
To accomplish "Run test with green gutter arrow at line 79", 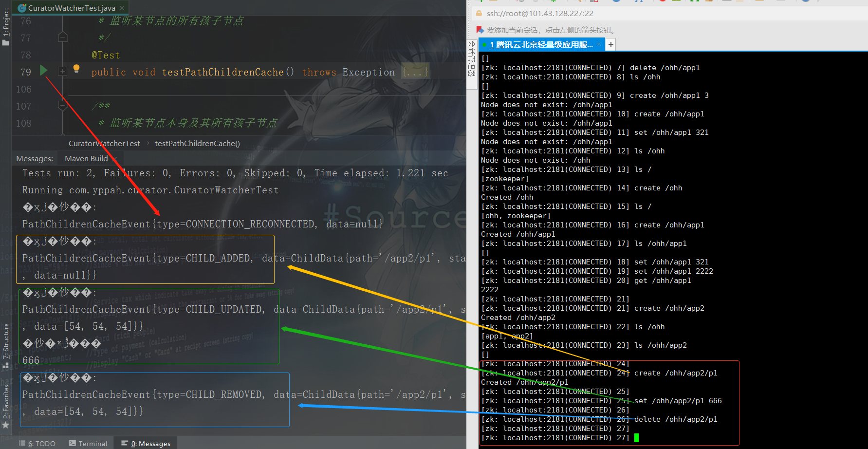I will pyautogui.click(x=43, y=71).
